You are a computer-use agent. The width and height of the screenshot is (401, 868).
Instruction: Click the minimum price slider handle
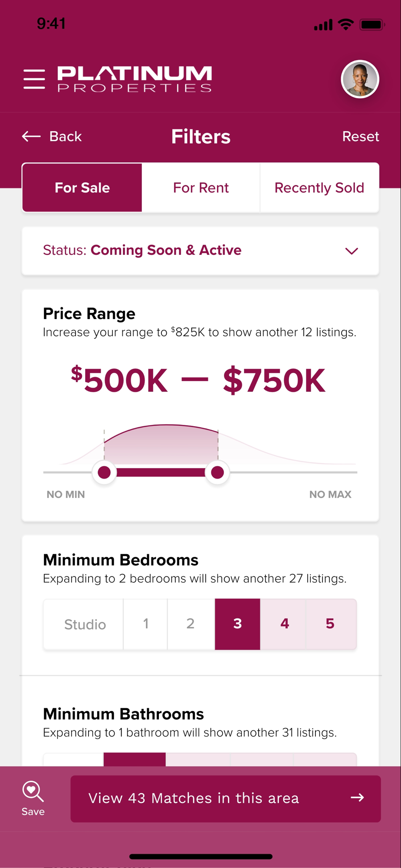(104, 472)
